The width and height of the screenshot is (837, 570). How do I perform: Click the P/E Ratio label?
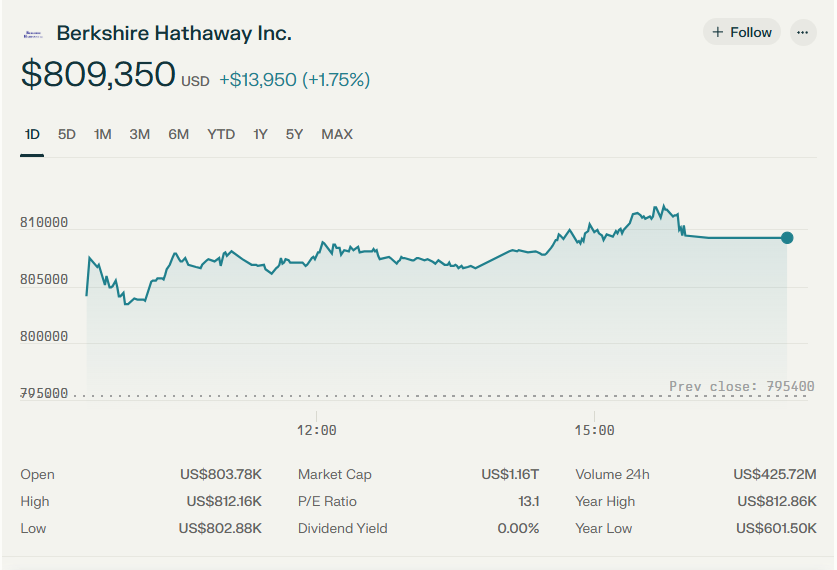[327, 502]
